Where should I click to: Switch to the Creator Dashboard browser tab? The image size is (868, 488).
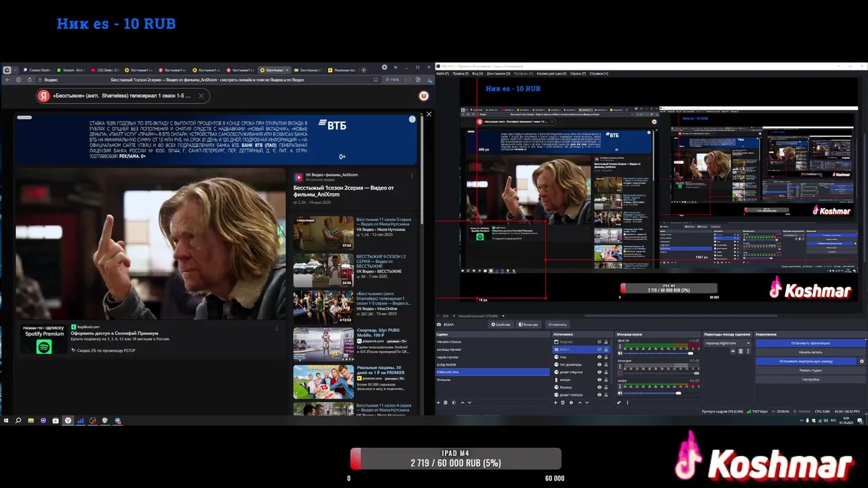[37, 70]
